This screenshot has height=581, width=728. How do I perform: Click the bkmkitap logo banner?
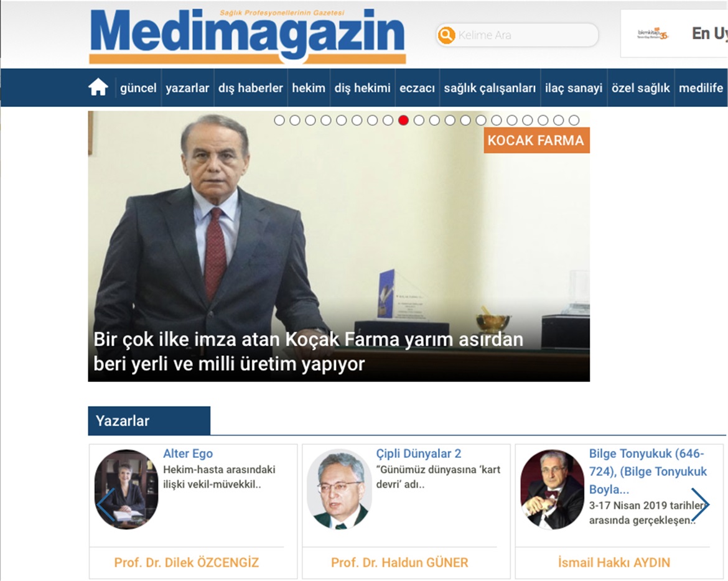pos(652,34)
